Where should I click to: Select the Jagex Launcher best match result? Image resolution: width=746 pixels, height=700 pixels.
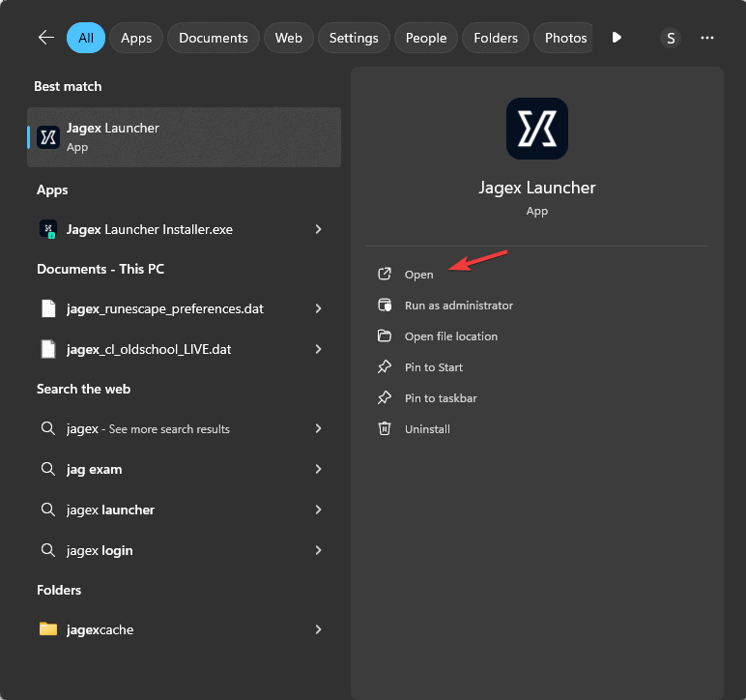pyautogui.click(x=185, y=137)
